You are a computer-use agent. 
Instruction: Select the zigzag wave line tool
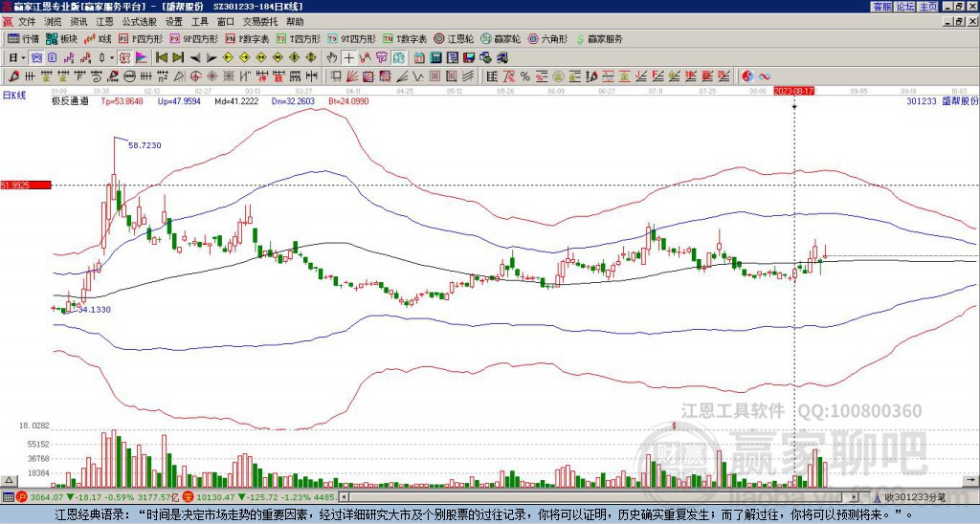point(417,76)
